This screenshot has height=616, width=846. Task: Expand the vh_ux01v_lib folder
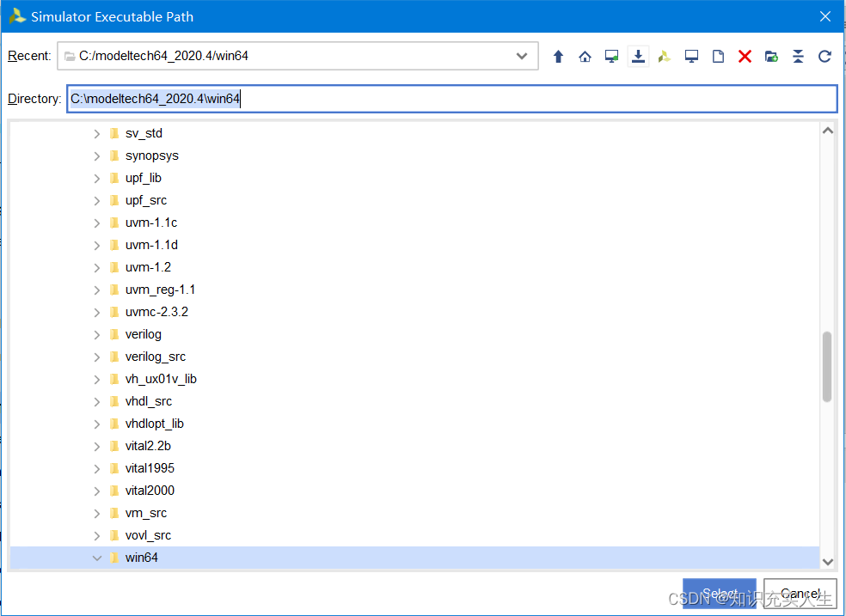coord(96,380)
